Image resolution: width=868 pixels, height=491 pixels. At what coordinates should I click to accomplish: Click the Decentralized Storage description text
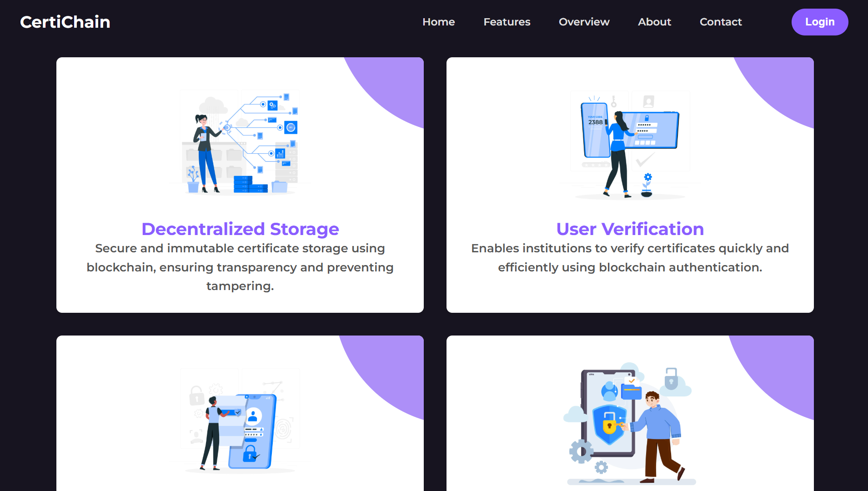click(x=240, y=267)
